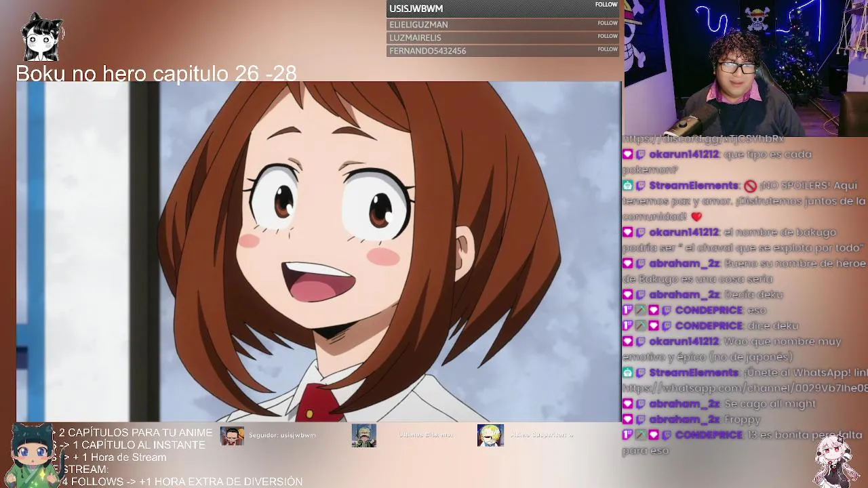Click FOLLOW beside LUZMAIRELIS
Image resolution: width=868 pixels, height=488 pixels.
coord(608,36)
